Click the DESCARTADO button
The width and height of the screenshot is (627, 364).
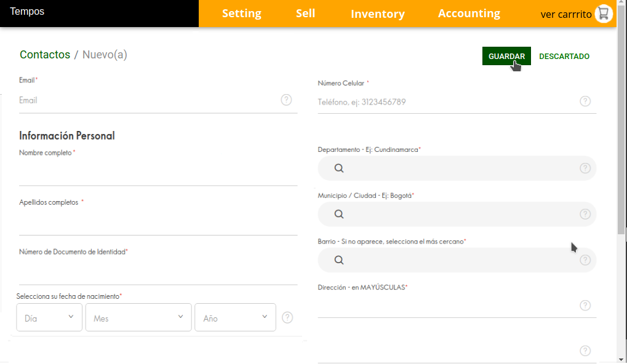564,56
